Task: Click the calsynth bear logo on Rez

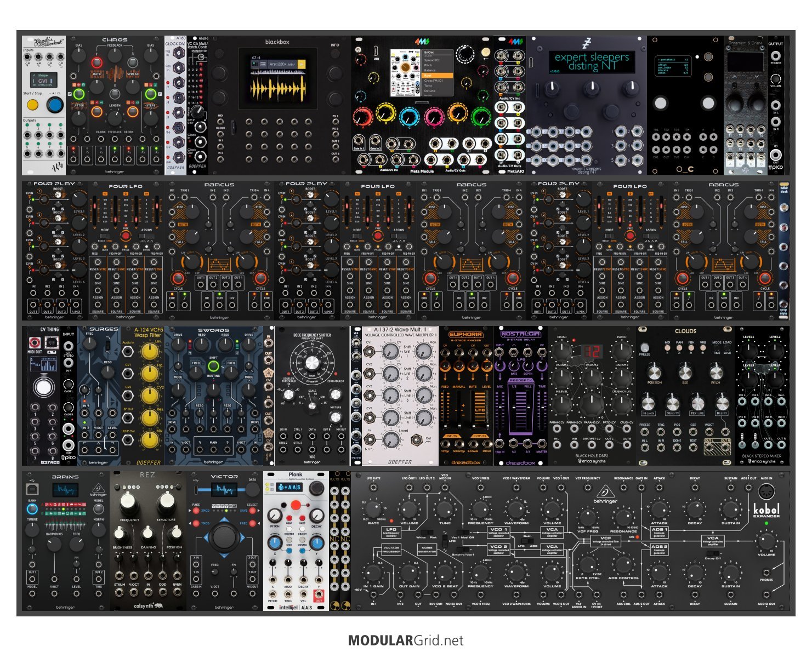Action: click(x=159, y=605)
